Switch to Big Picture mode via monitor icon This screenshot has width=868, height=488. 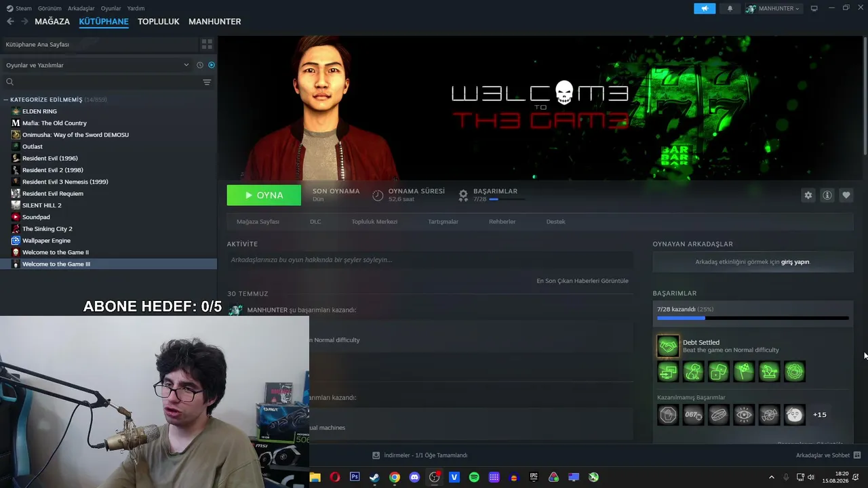click(814, 8)
